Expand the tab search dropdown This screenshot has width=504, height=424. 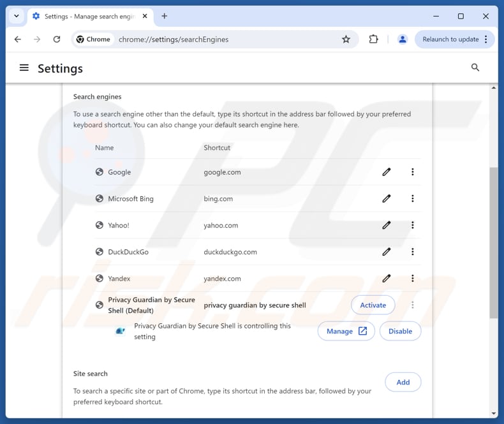click(x=17, y=16)
